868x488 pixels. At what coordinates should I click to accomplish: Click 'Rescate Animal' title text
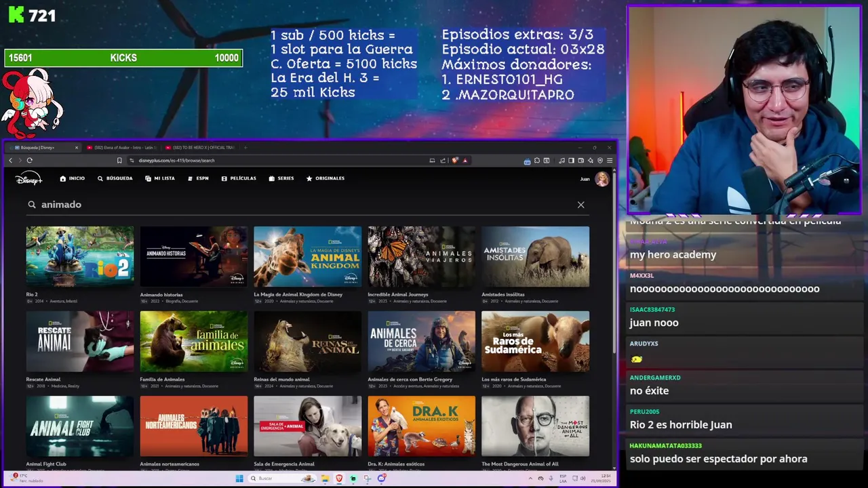[43, 380]
